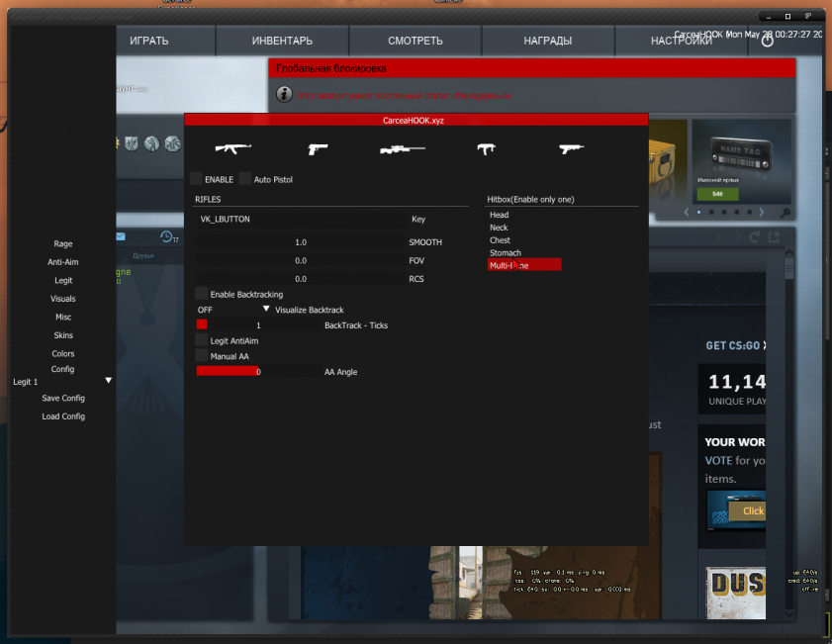Click the refresh icon in news panel

[x=754, y=237]
